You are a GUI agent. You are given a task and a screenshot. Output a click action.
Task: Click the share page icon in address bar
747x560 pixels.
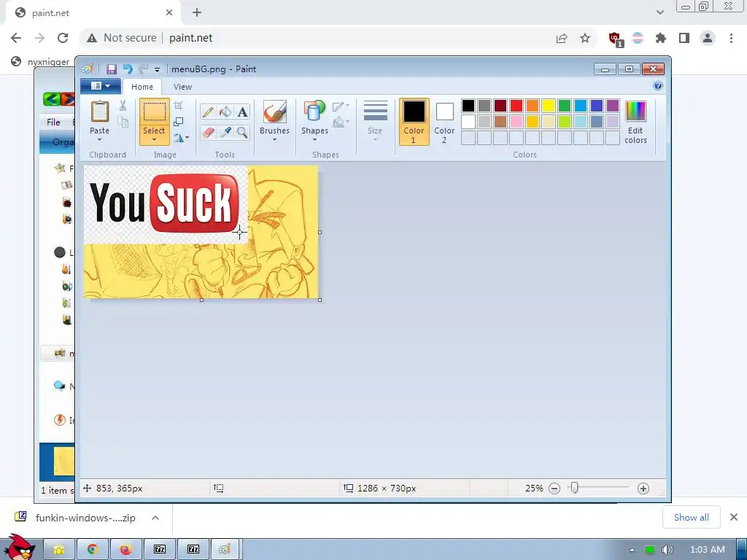click(562, 38)
